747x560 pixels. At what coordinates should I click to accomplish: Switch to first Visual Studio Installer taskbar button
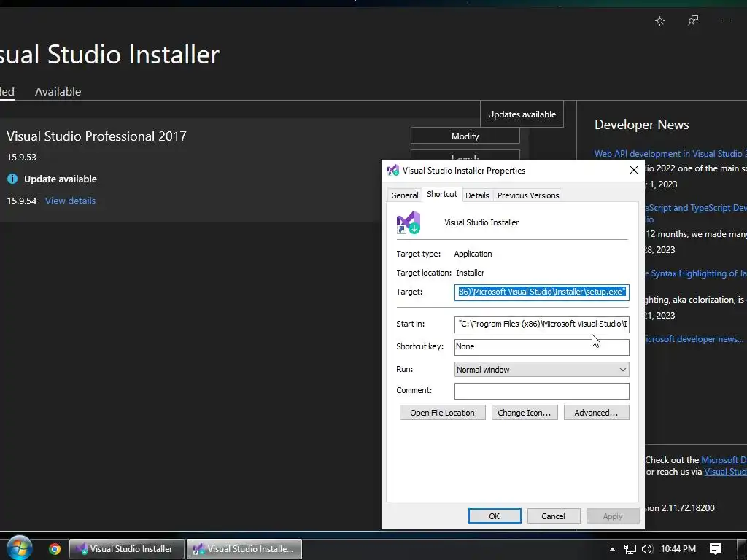coord(127,549)
